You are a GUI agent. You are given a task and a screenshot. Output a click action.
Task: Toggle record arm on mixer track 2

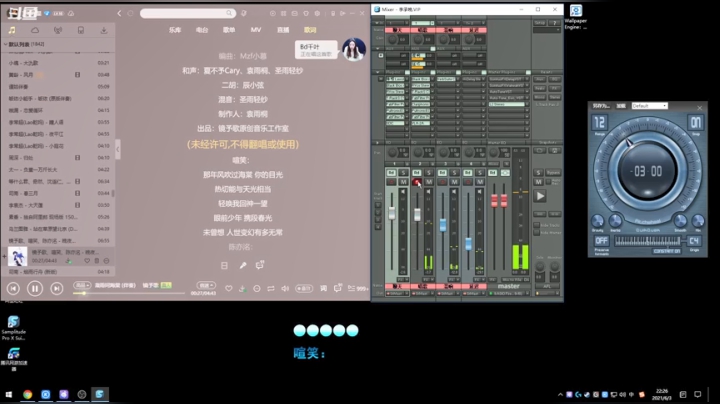pyautogui.click(x=416, y=182)
